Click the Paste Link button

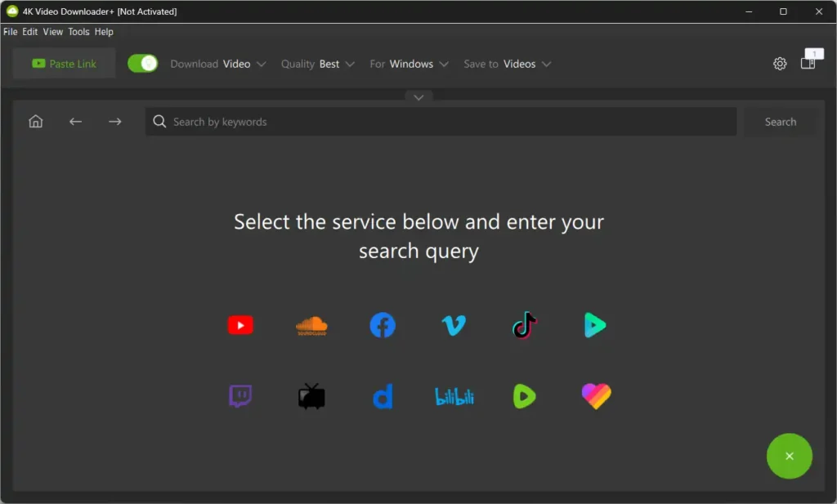point(65,64)
